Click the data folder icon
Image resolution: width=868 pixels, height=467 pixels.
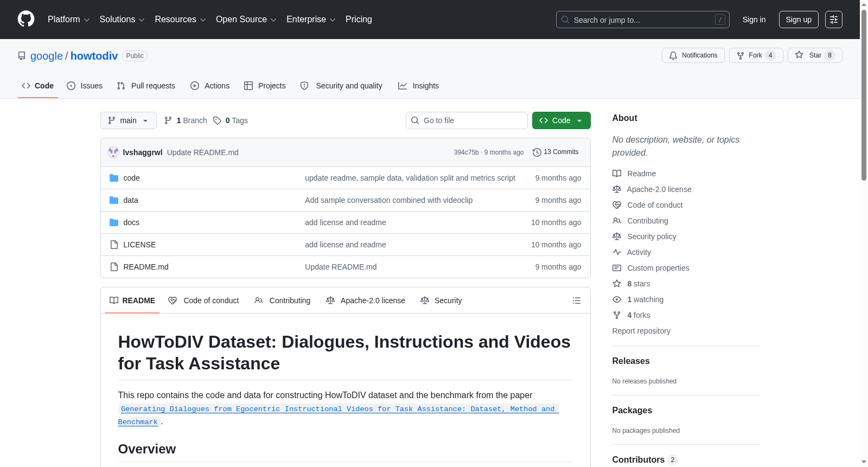pyautogui.click(x=114, y=200)
